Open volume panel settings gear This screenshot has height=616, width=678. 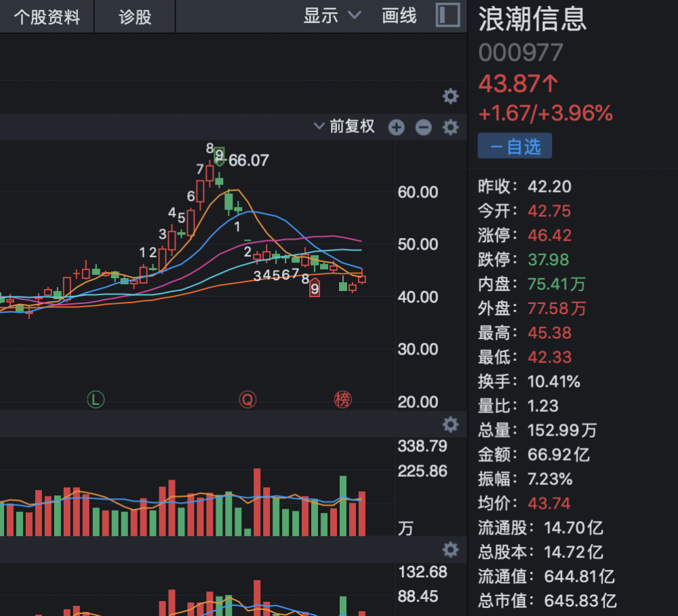pyautogui.click(x=451, y=425)
